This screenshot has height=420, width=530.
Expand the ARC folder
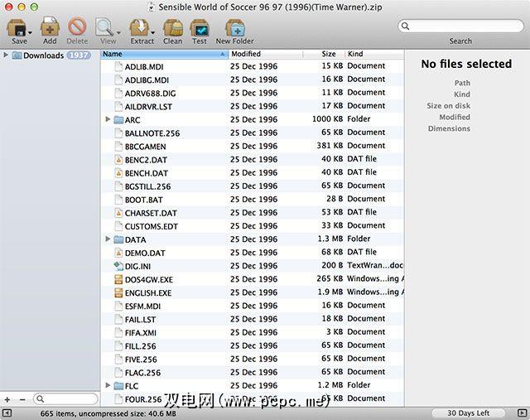(108, 119)
